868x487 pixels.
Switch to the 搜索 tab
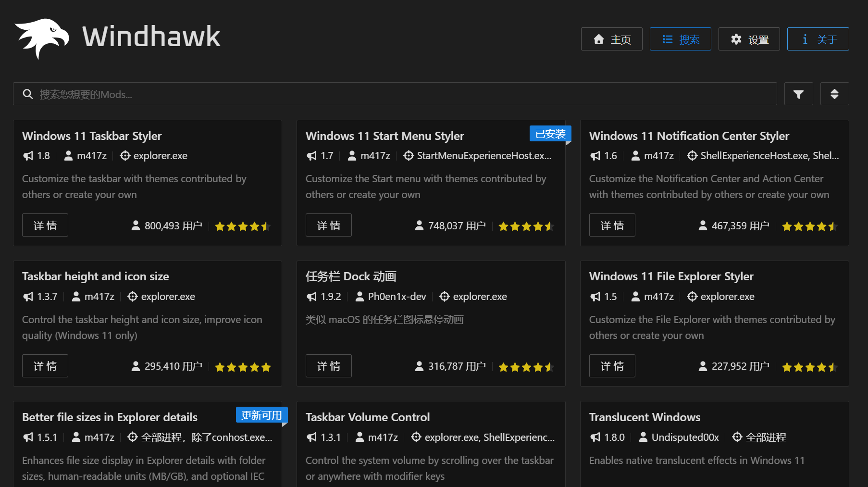click(680, 39)
